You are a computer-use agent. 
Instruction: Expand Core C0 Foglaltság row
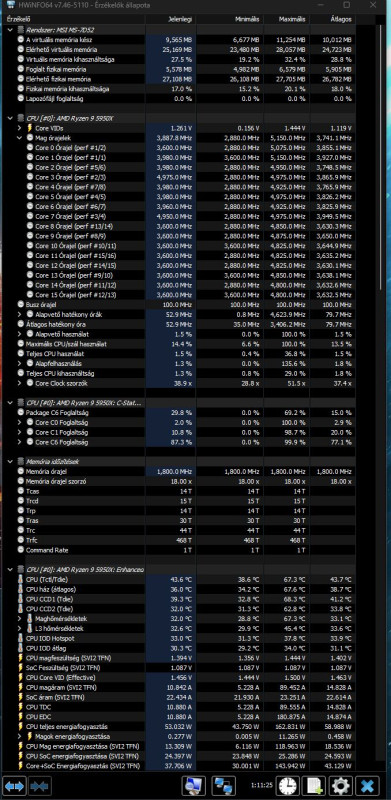tap(19, 422)
